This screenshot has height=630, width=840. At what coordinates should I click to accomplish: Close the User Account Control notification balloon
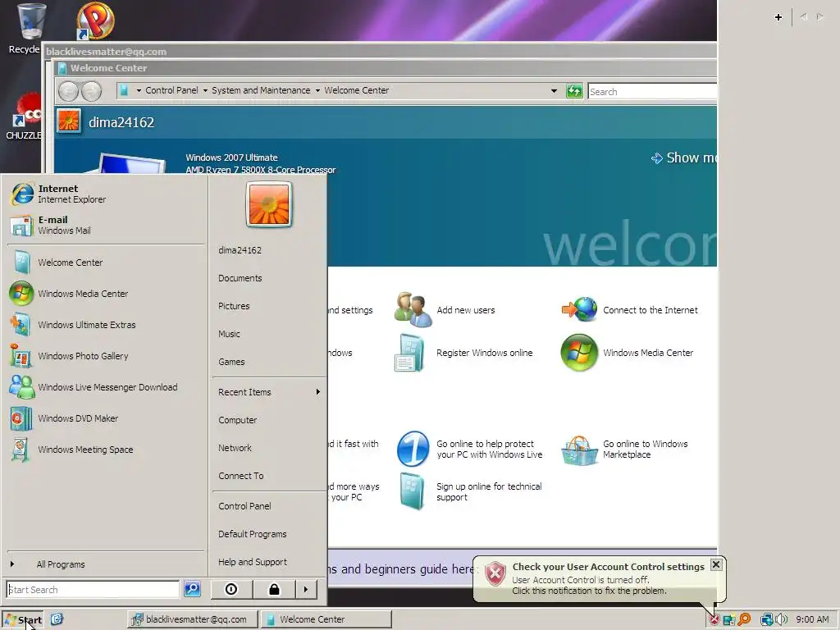coord(716,564)
